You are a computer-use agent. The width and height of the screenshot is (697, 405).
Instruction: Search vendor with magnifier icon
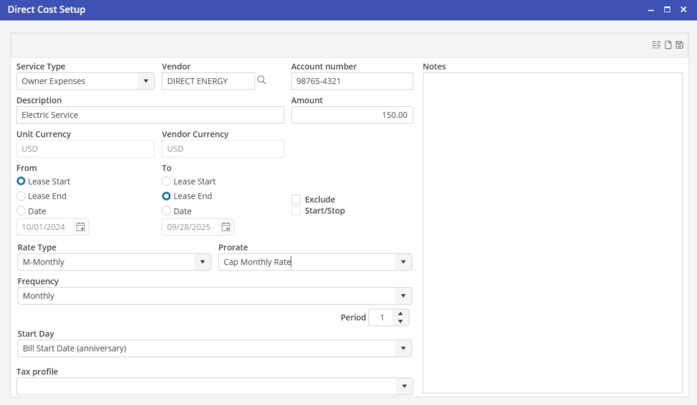click(262, 81)
